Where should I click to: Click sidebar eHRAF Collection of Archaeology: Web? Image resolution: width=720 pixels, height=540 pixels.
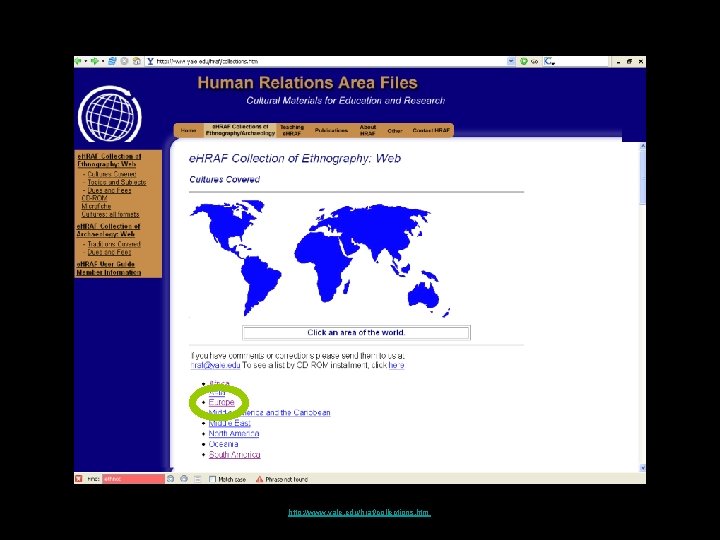[108, 230]
